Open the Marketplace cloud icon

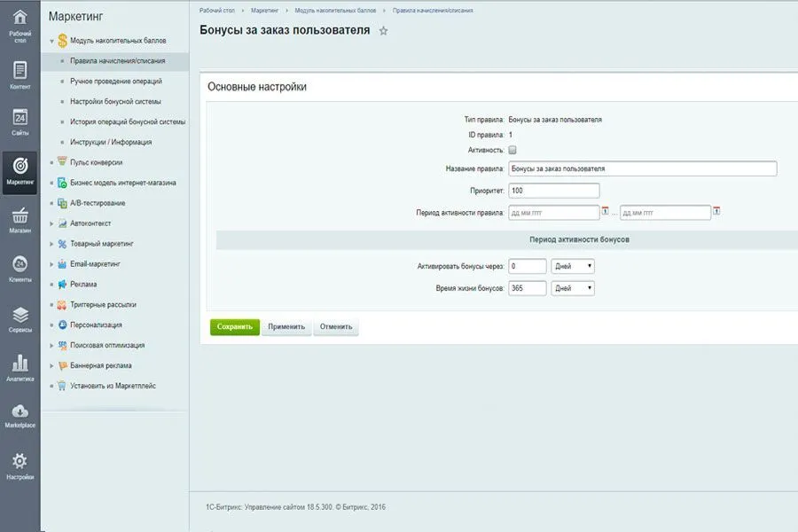pyautogui.click(x=20, y=413)
